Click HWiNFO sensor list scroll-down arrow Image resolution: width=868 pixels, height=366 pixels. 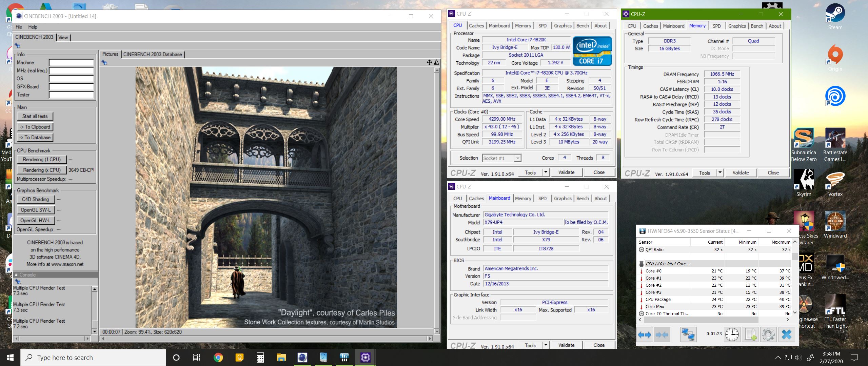pyautogui.click(x=794, y=313)
